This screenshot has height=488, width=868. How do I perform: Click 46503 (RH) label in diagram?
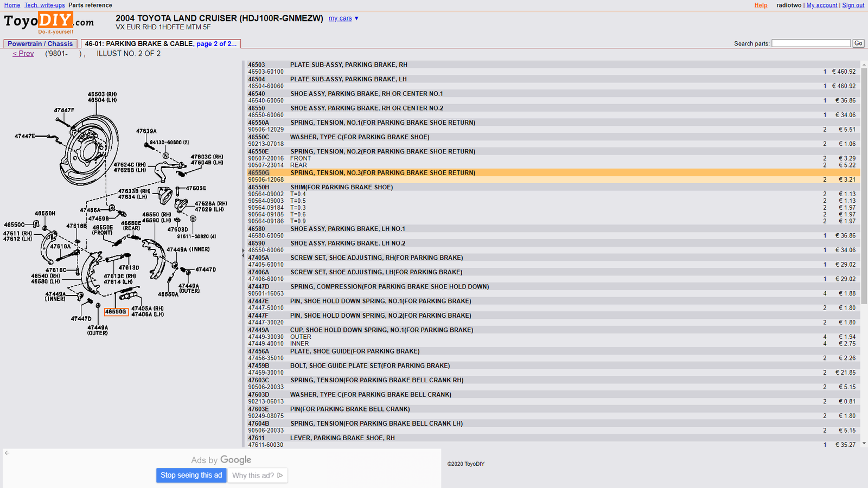click(103, 94)
